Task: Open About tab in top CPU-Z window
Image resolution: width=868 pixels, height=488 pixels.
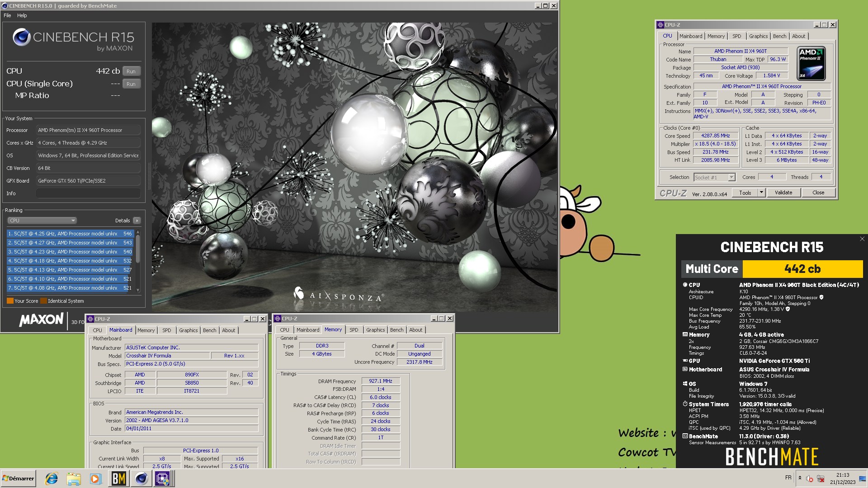Action: [798, 36]
